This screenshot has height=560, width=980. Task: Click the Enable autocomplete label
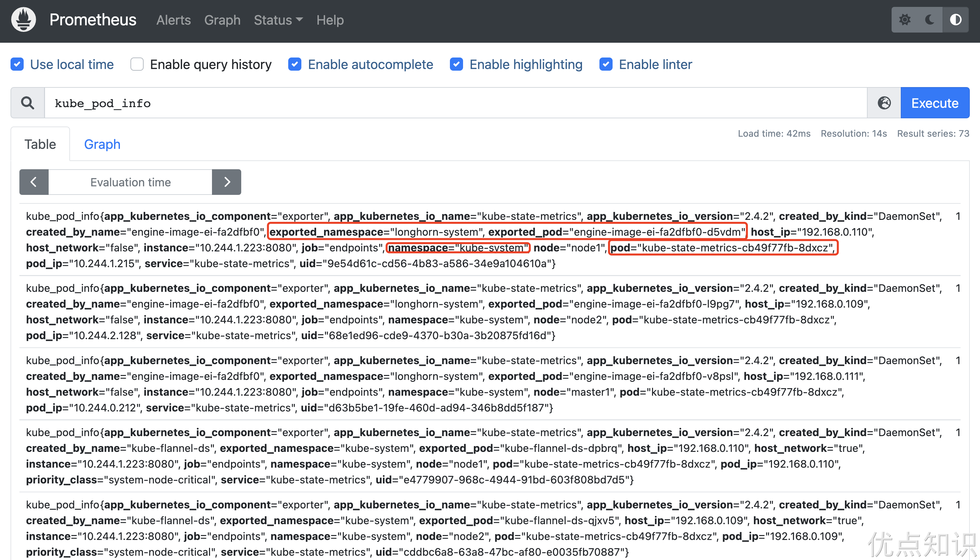pyautogui.click(x=370, y=64)
